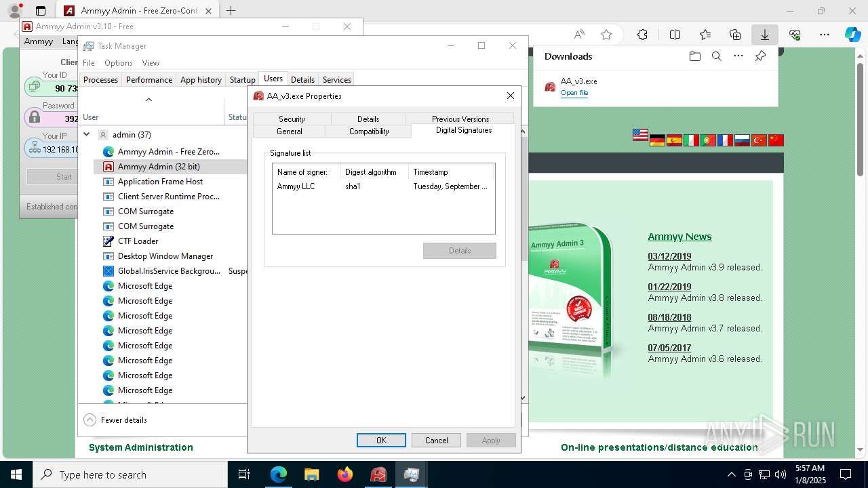The height and width of the screenshot is (488, 868).
Task: Select Ammyy Admin (32 bit) process row
Action: point(170,166)
